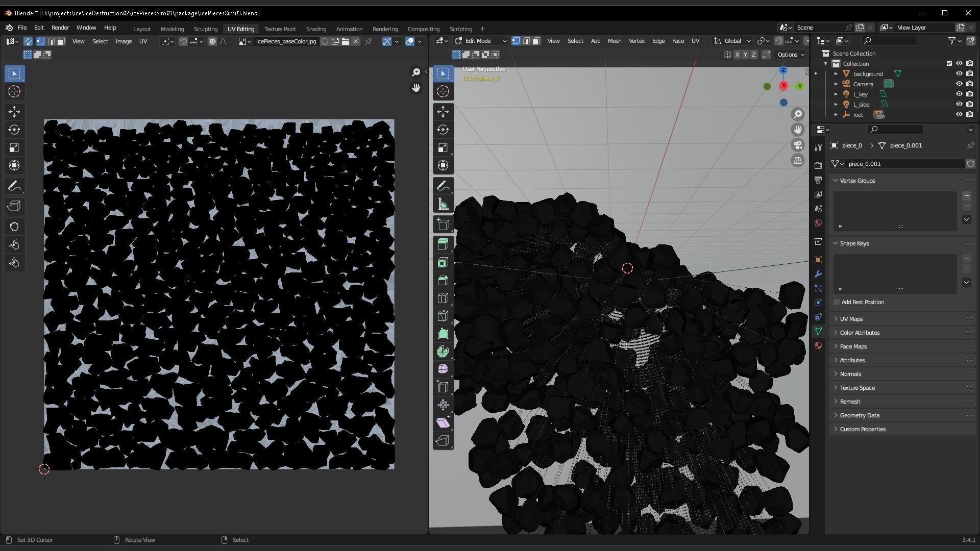Image resolution: width=980 pixels, height=551 pixels.
Task: Select the Relax tool in UV editor
Action: pos(14,244)
